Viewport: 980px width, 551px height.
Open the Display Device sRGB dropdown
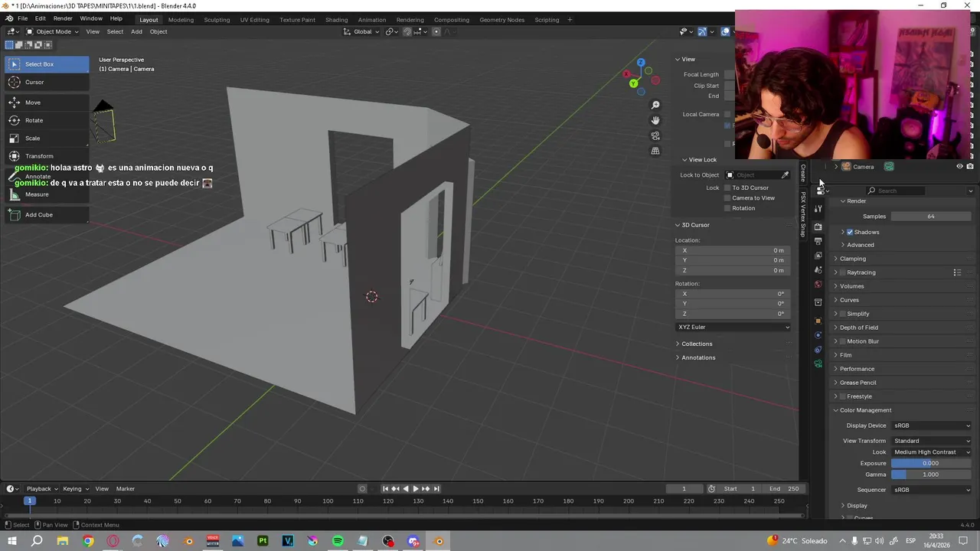click(932, 425)
